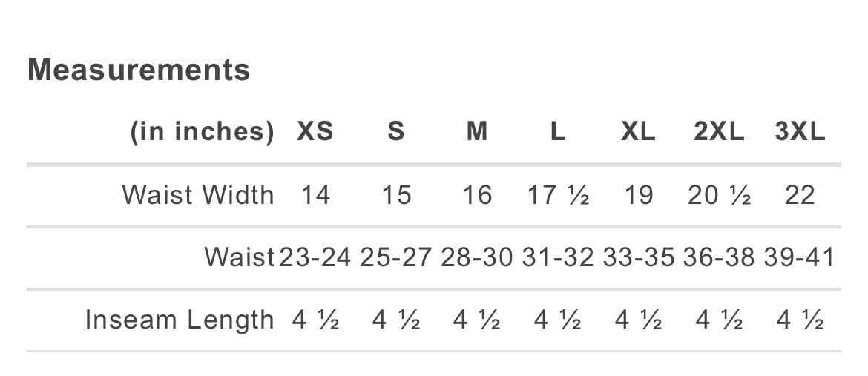Select the 2XL size column header

(719, 132)
